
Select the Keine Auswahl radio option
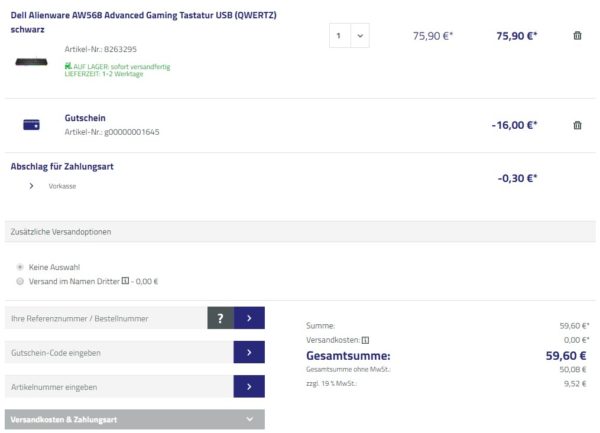[20, 267]
